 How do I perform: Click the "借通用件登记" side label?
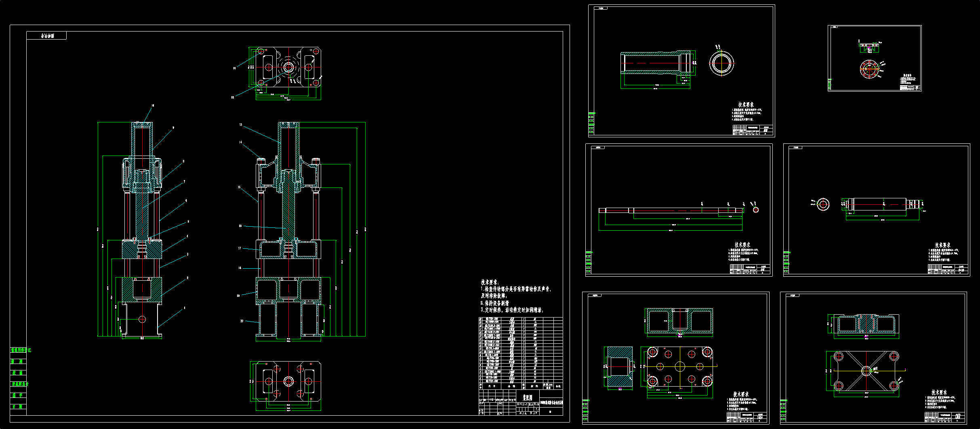(20, 350)
